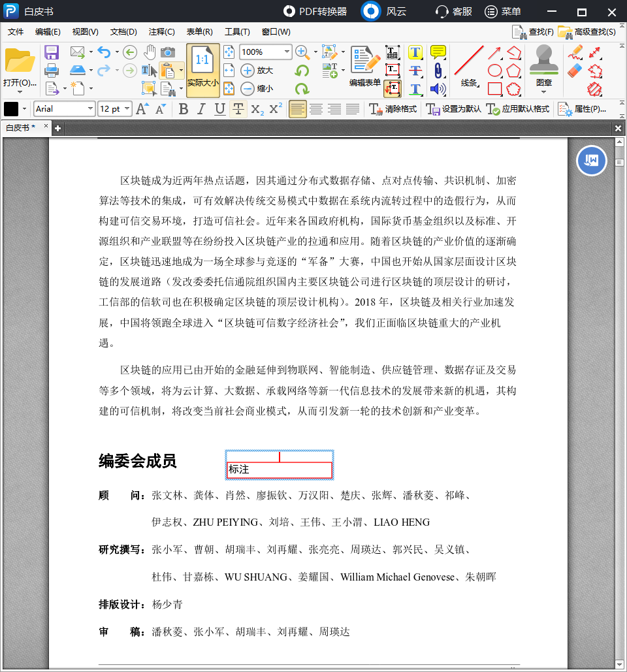Screen dimensions: 627x672
Task: Select the text selection tool
Action: 149,71
